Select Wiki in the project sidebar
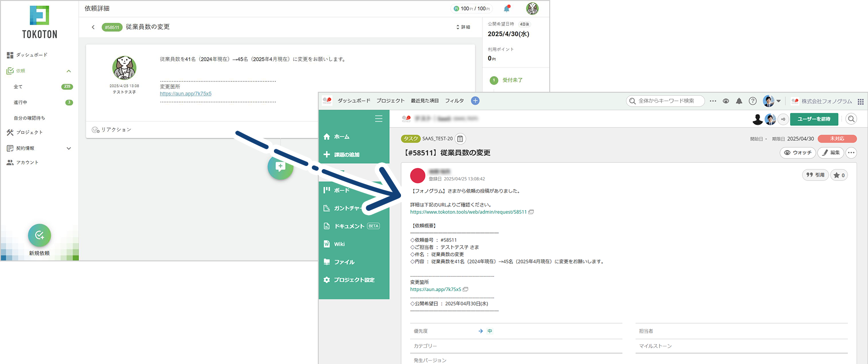The image size is (868, 364). 339,244
